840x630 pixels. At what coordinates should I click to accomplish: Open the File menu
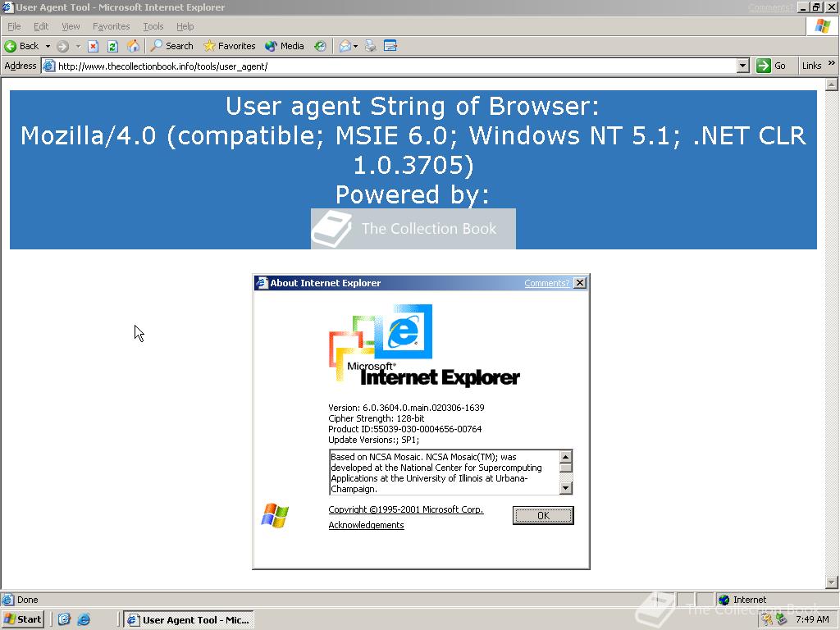(x=14, y=26)
